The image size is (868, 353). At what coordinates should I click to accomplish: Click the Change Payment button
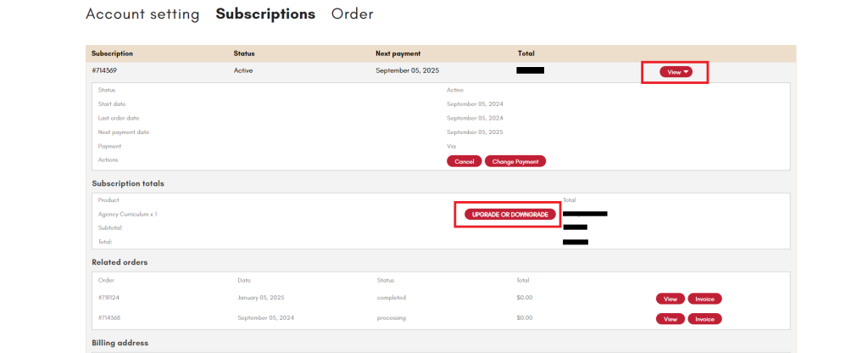[515, 161]
